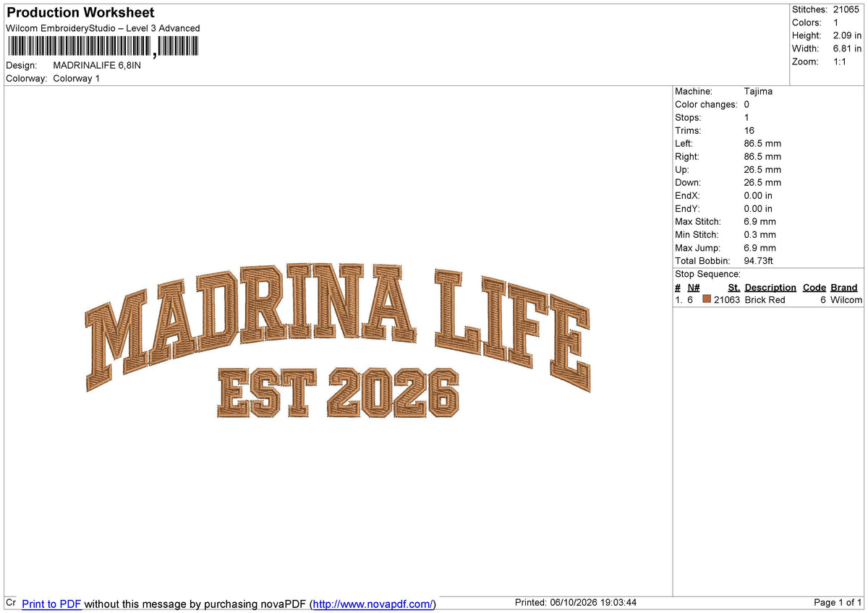Select design name 'MADRINALIFE 6,8IN'
The height and width of the screenshot is (613, 868).
97,65
